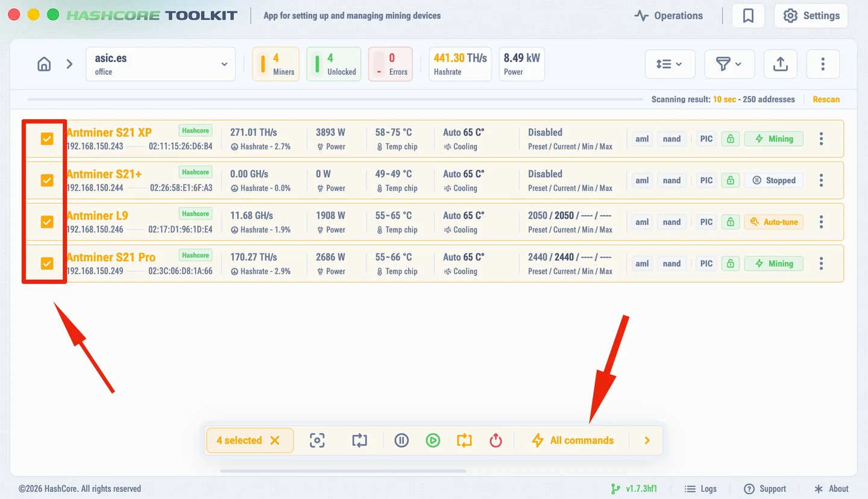Open the sort order dropdown

tap(670, 64)
